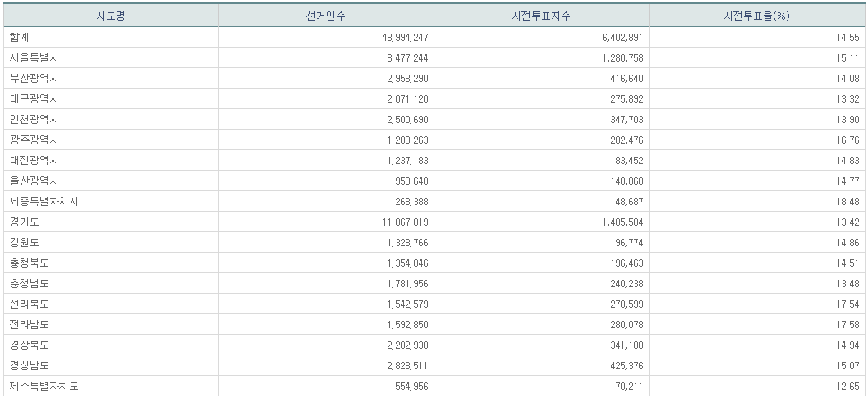Select the 합계 row label
The width and height of the screenshot is (868, 398).
[20, 37]
